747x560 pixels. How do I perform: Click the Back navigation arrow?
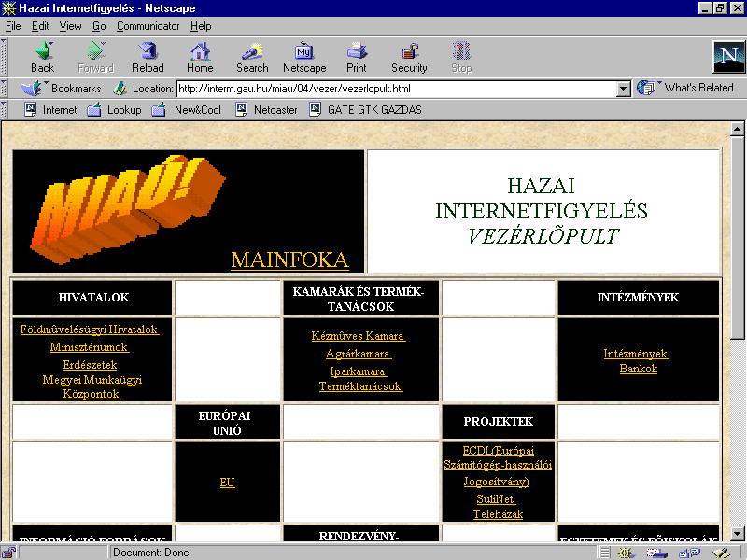[43, 57]
